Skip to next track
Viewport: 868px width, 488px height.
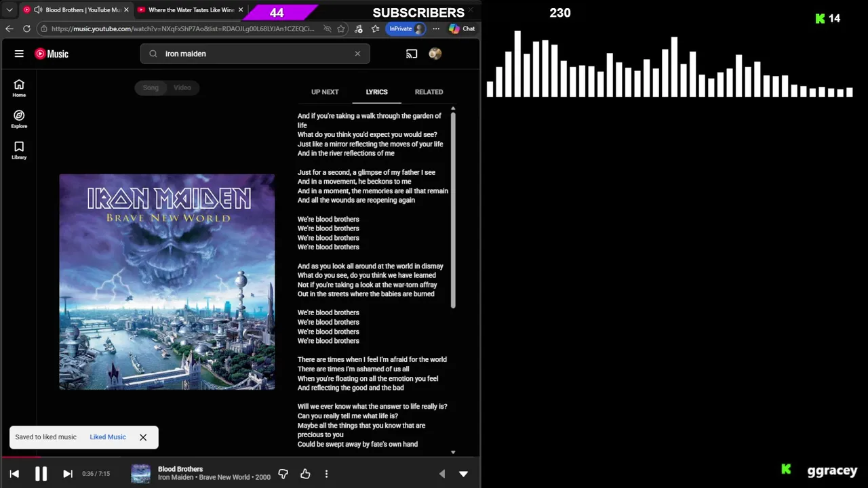tap(68, 474)
